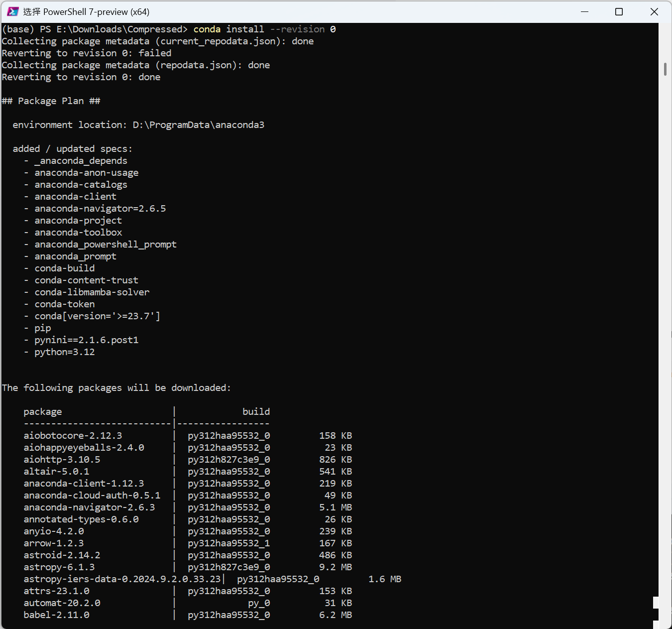
Task: Click the 'conda install --revision 0' command
Action: 264,29
